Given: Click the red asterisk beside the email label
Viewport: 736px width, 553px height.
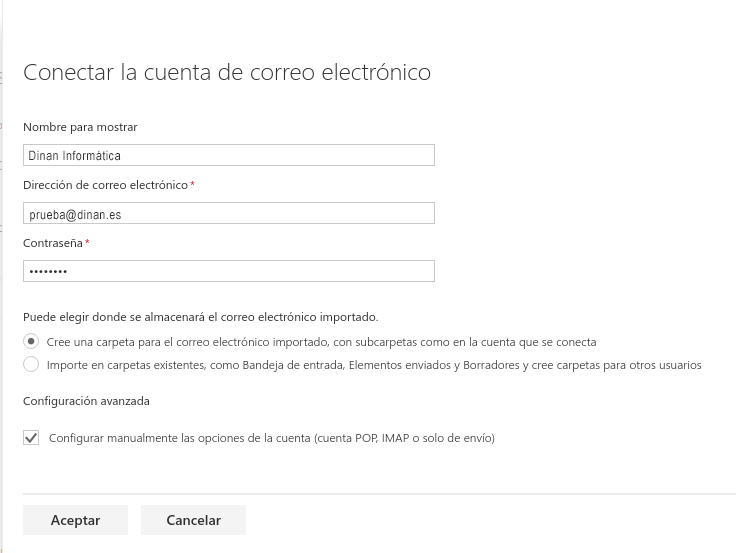Looking at the screenshot, I should (192, 184).
